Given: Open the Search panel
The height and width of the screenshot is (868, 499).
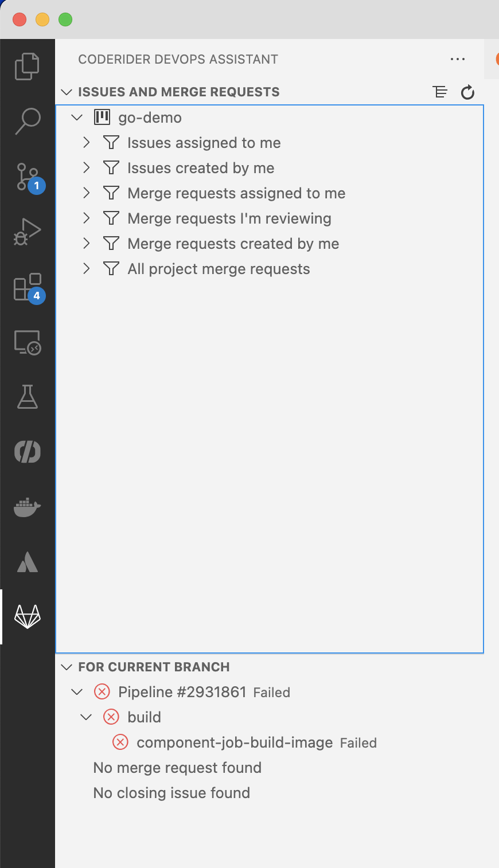Looking at the screenshot, I should pos(27,120).
